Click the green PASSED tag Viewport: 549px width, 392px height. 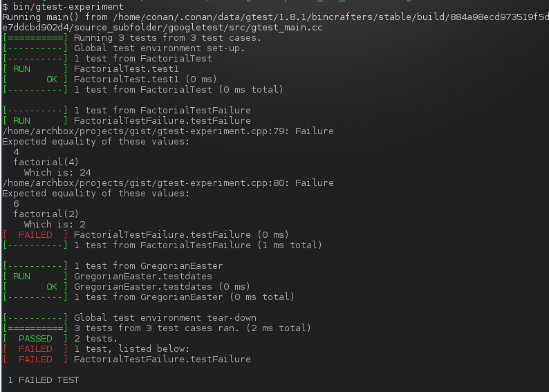pos(35,339)
